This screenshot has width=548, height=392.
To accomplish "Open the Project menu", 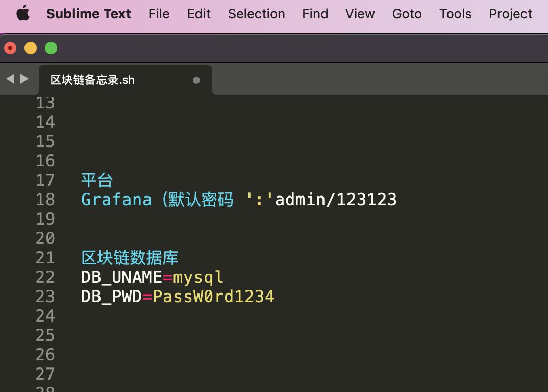I will click(510, 14).
